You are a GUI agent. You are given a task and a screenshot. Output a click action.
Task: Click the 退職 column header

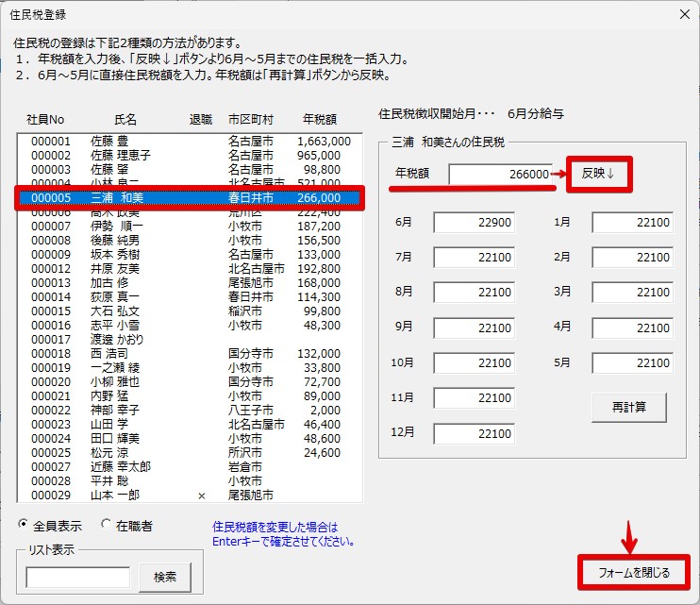[x=201, y=119]
